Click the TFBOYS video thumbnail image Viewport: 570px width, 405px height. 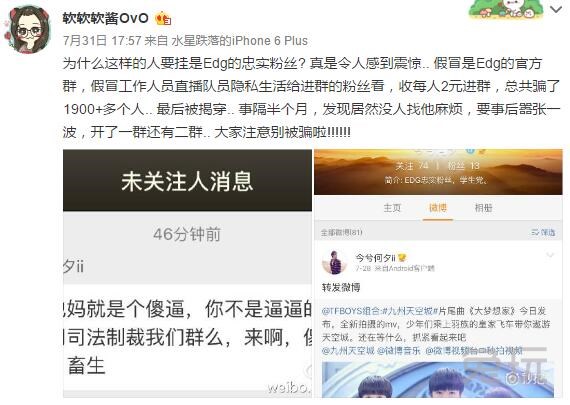438,380
